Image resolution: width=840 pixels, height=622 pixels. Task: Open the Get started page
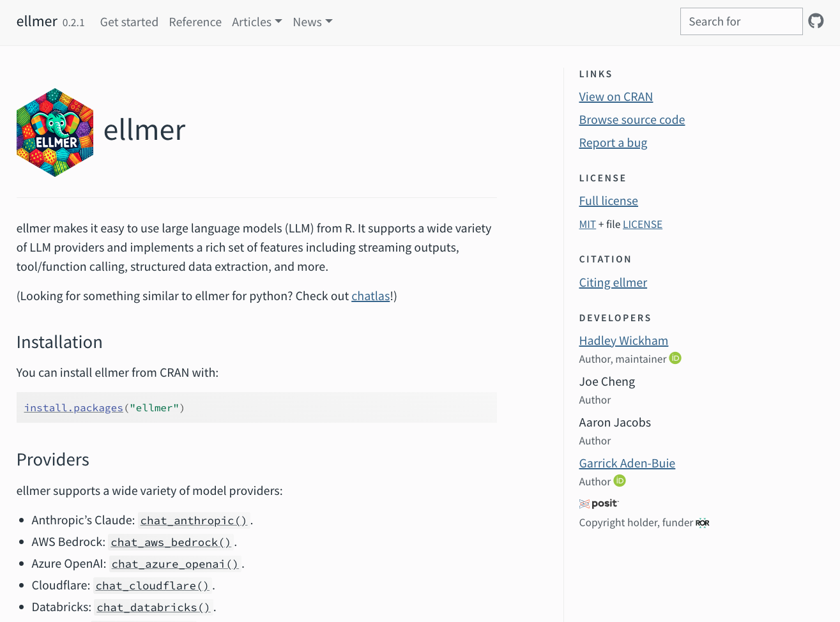[x=129, y=22]
